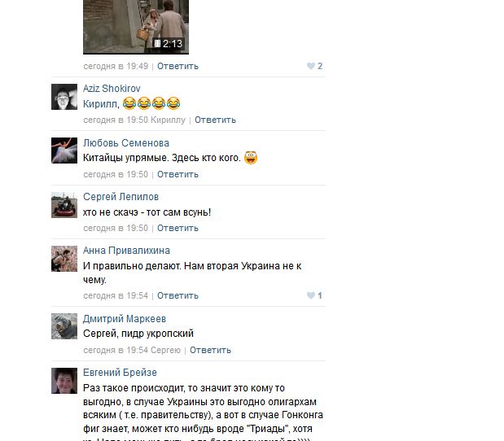Like Анна Привалихина's comment heart icon
Screen dimensions: 504x441
tap(311, 295)
